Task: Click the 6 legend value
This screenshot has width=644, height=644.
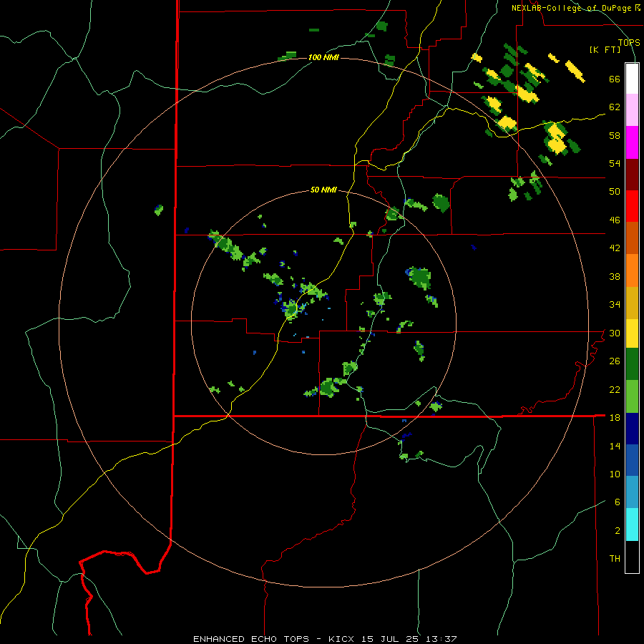Action: pyautogui.click(x=618, y=502)
